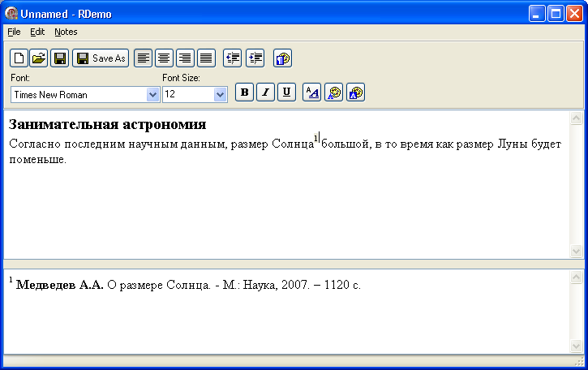Open the font dialog icon
Image resolution: width=588 pixels, height=370 pixels.
311,92
